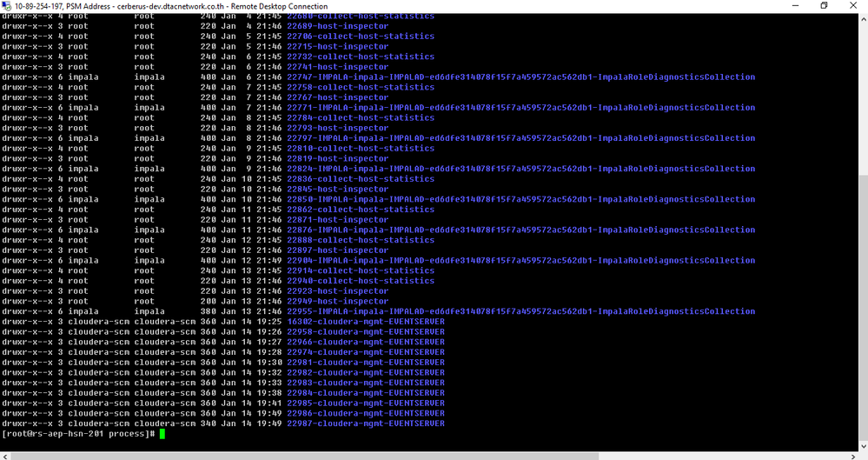Click 22767-host-inspector directory

click(338, 97)
